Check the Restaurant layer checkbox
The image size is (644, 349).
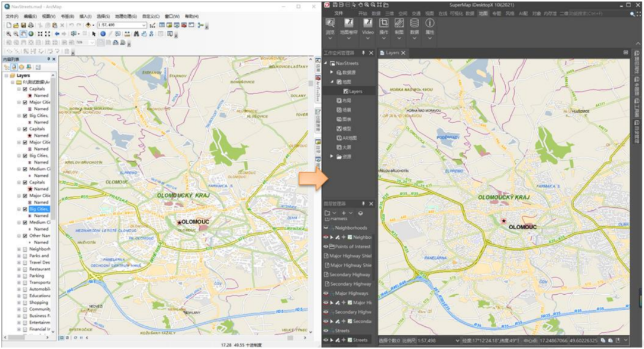pos(25,269)
